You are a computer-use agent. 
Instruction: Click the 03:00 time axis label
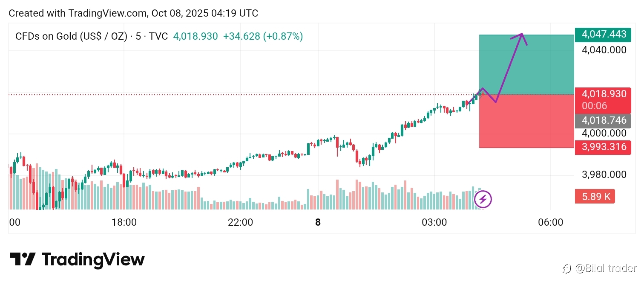pos(434,222)
